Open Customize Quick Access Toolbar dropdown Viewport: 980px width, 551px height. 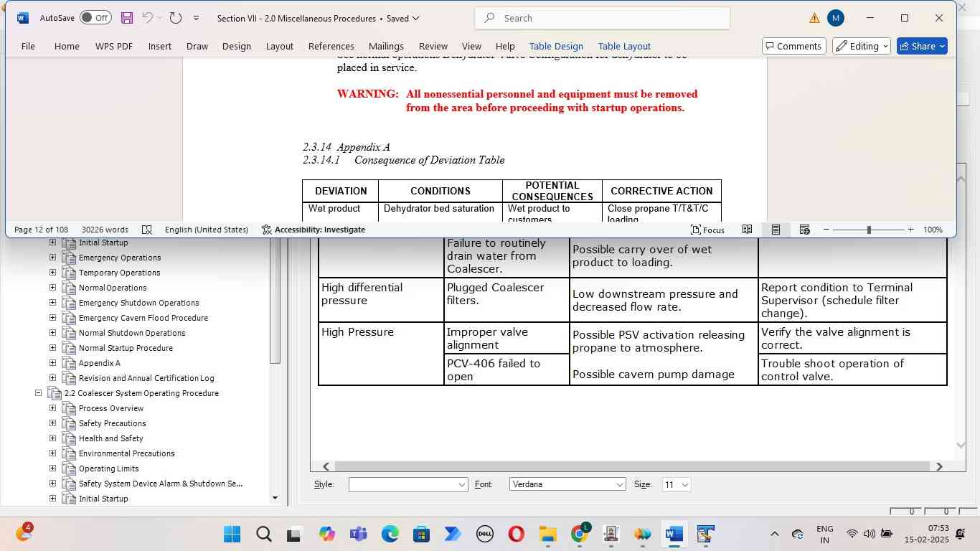click(196, 18)
